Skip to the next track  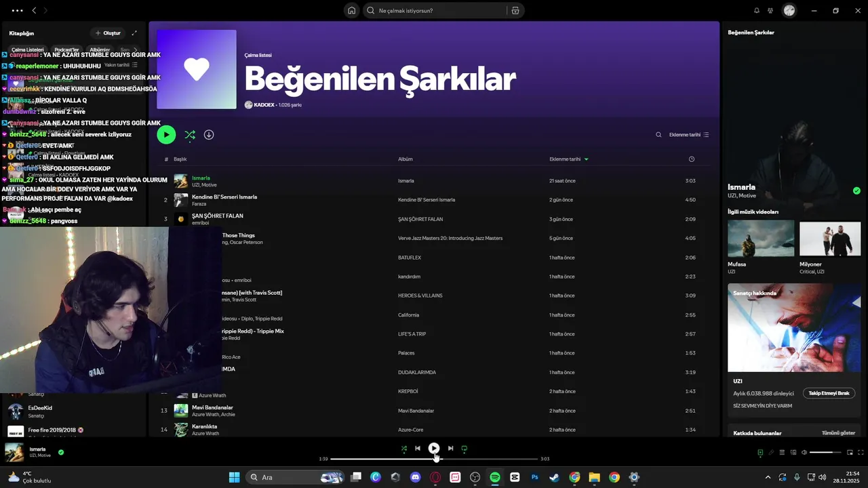coord(450,448)
